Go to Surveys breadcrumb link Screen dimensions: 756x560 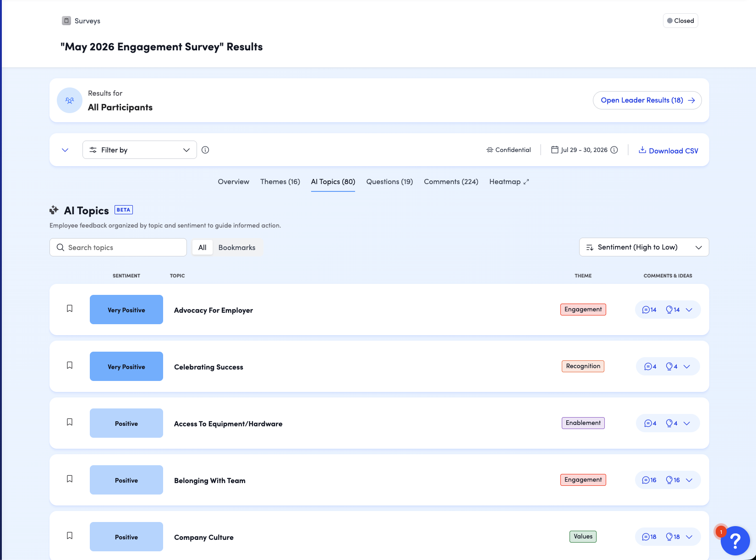pyautogui.click(x=88, y=21)
